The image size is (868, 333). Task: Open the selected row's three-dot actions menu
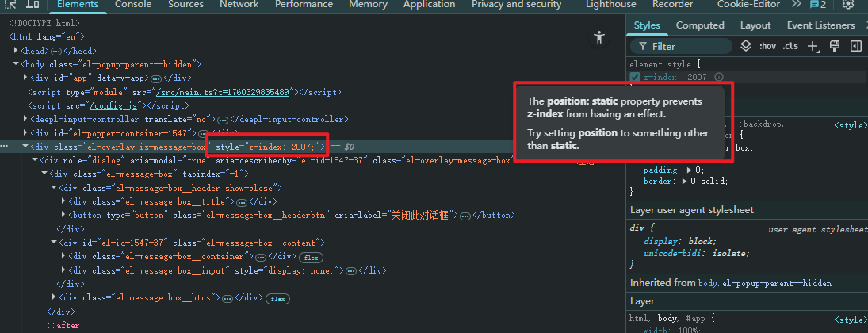point(5,147)
